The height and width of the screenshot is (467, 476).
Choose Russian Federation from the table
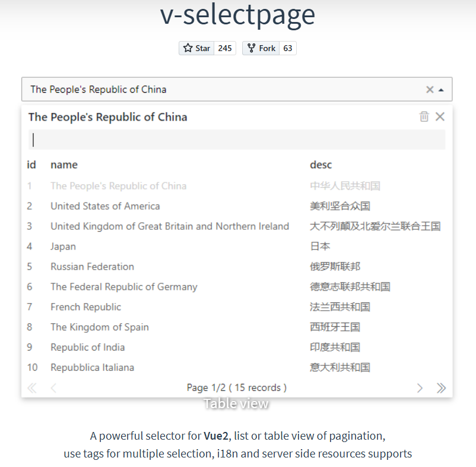click(92, 266)
